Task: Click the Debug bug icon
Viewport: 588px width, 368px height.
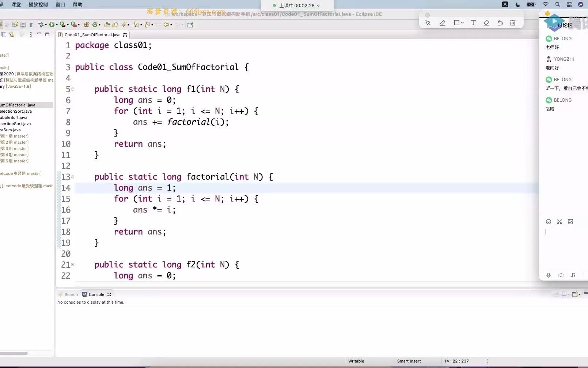Action: 41,25
